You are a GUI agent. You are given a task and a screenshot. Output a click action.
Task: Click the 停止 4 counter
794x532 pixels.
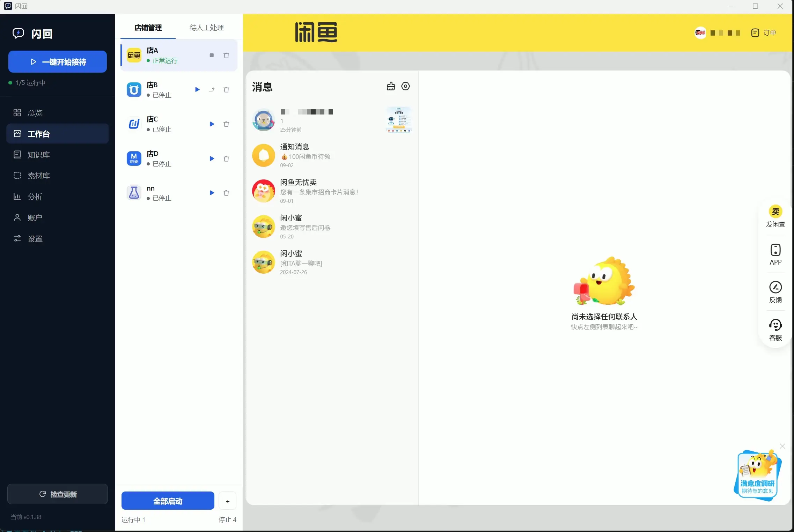click(227, 519)
